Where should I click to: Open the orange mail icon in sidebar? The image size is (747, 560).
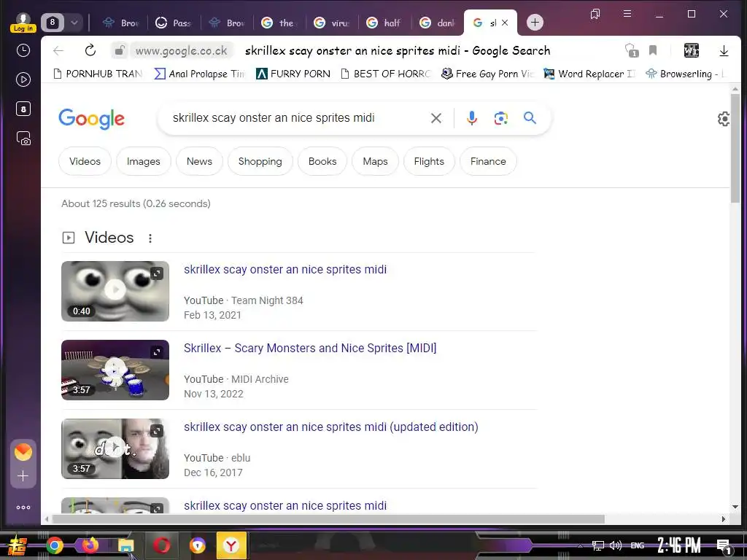(23, 452)
